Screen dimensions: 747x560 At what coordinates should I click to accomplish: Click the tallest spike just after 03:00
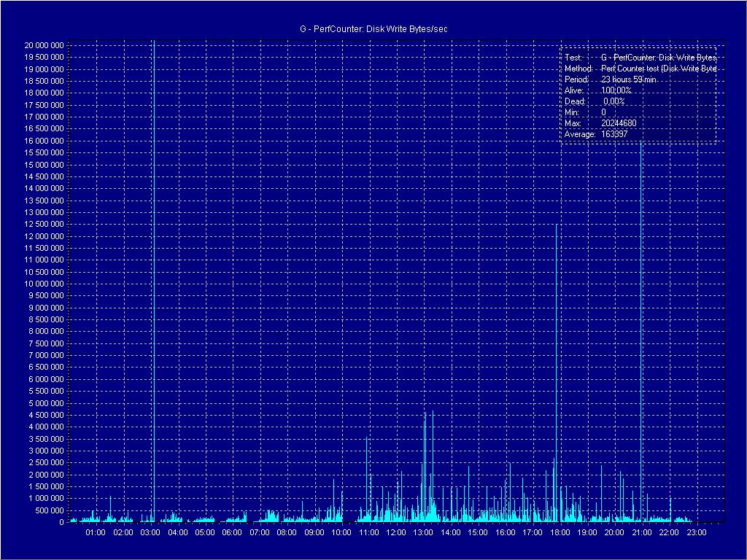[x=153, y=277]
